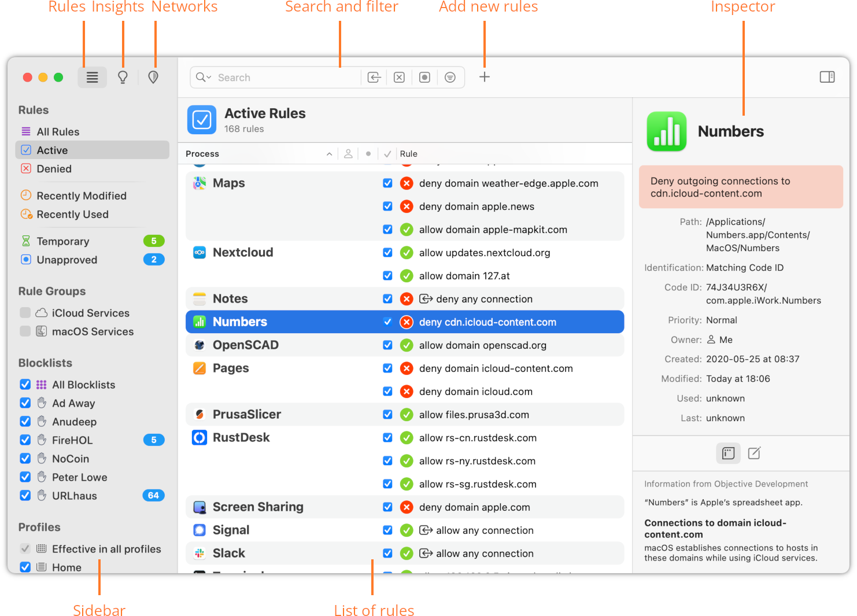Toggle macOS Services rule group checkbox

(25, 331)
